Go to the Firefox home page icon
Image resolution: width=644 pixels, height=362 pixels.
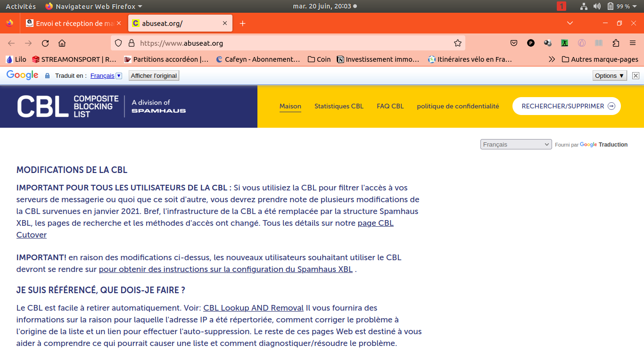[62, 43]
